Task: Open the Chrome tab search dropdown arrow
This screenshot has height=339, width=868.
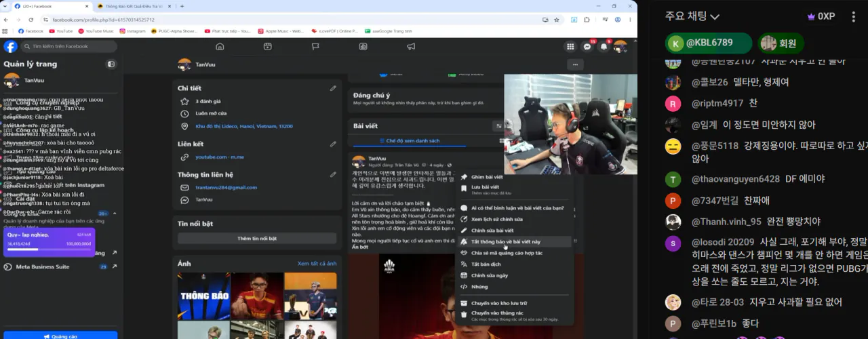Action: click(x=6, y=6)
